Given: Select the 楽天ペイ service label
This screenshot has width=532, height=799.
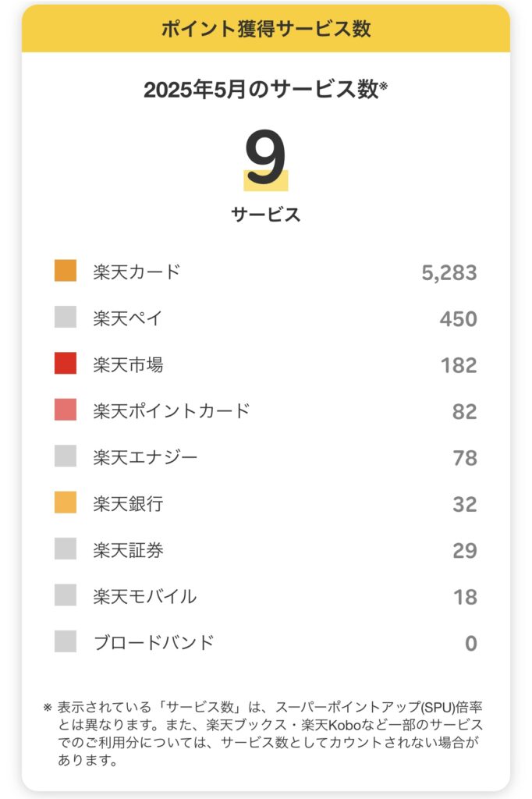Looking at the screenshot, I should coord(127,318).
